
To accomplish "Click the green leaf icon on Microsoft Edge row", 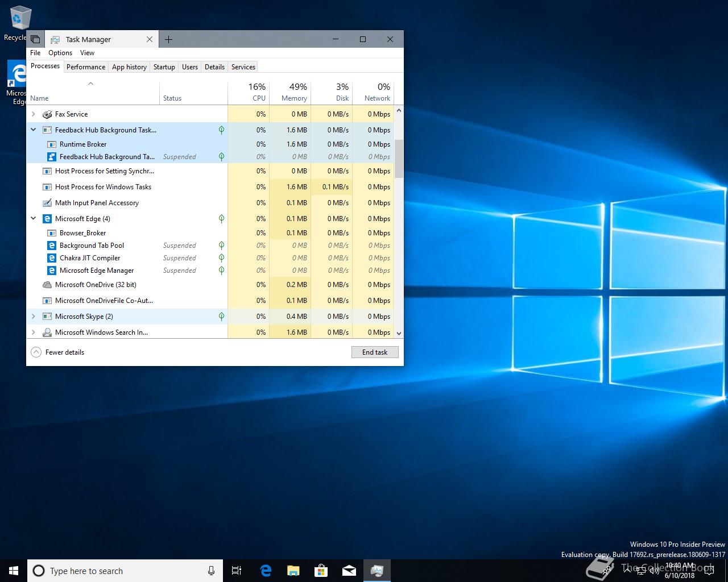I will click(x=221, y=219).
